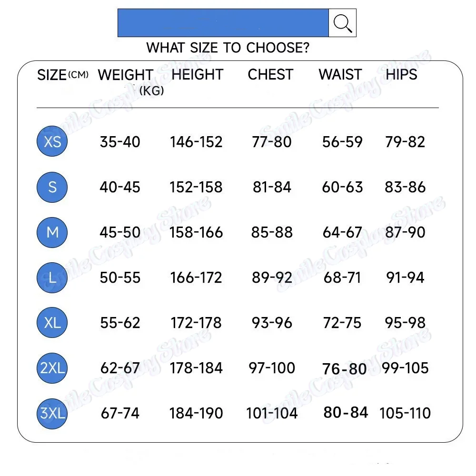The height and width of the screenshot is (476, 476).
Task: Click the 101-104 chest value
Action: (x=271, y=413)
